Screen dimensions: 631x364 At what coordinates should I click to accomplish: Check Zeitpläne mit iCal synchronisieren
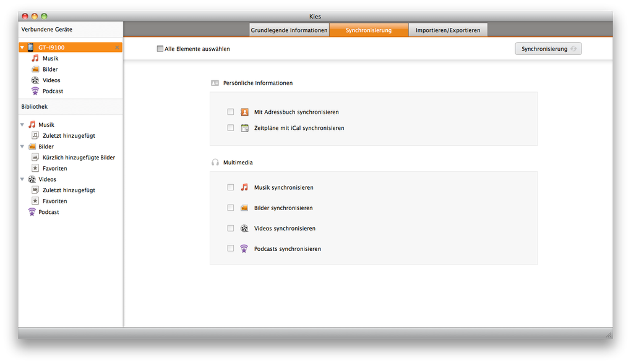pos(231,128)
